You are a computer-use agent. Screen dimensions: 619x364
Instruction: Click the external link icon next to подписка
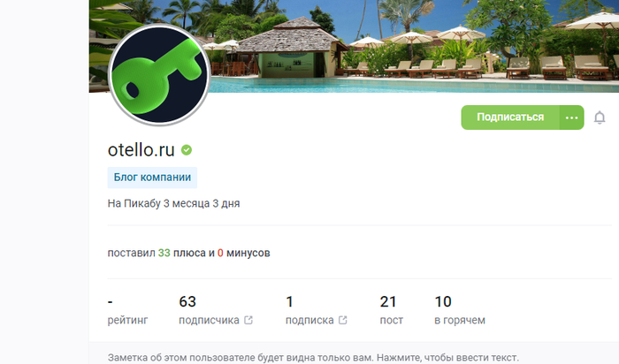(x=343, y=320)
